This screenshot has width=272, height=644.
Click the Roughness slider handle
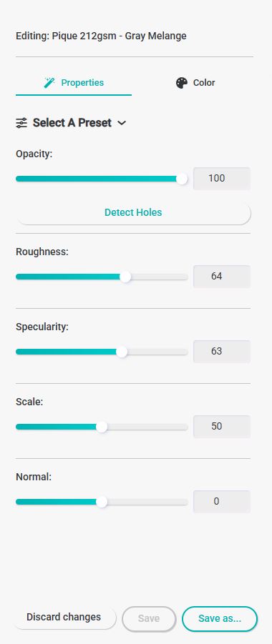[x=125, y=277]
